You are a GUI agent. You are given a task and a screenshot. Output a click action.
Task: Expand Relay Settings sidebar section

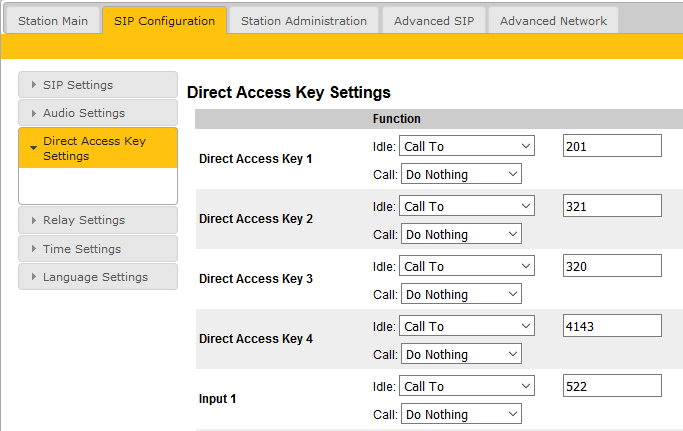pos(97,220)
